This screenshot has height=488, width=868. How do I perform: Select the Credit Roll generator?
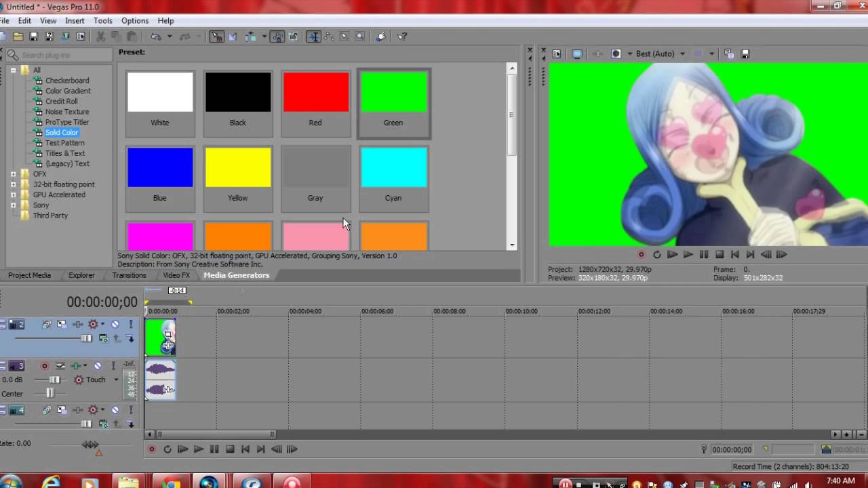pos(61,101)
